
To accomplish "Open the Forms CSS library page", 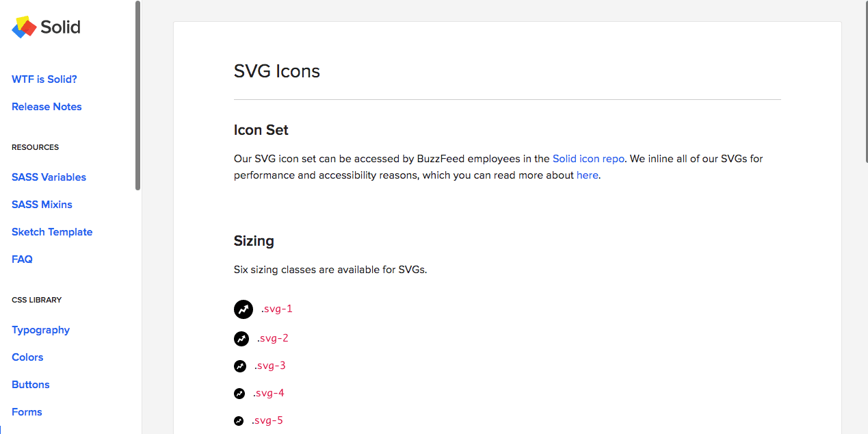I will point(27,412).
